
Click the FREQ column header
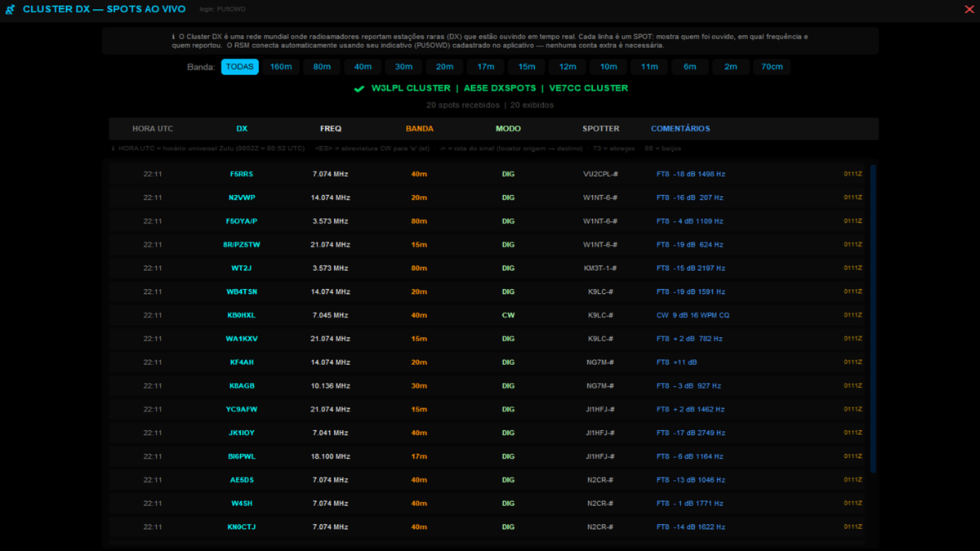pos(331,129)
